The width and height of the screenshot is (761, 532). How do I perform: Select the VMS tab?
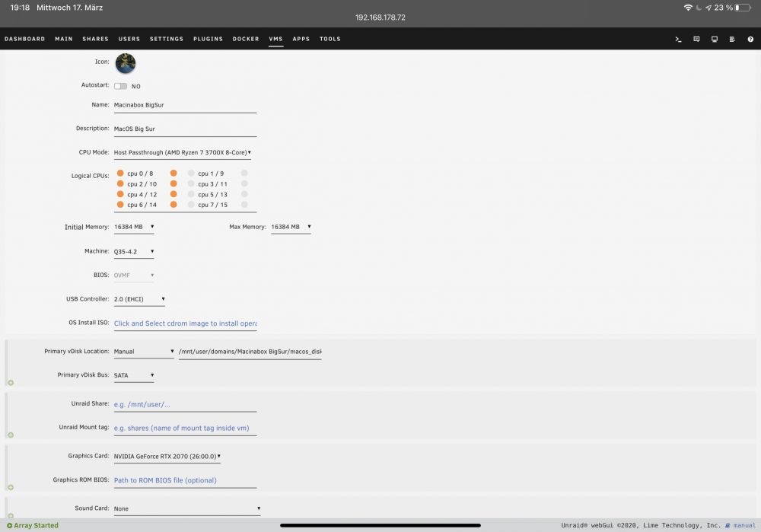click(275, 39)
